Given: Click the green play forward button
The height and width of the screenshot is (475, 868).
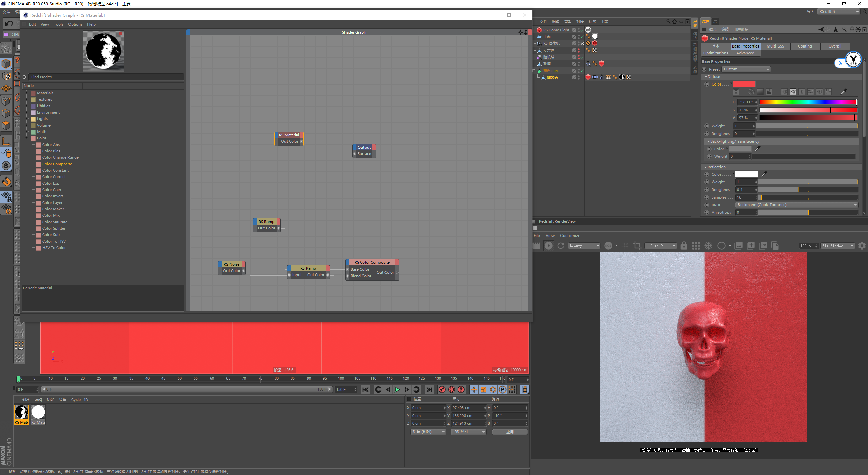Looking at the screenshot, I should point(397,389).
